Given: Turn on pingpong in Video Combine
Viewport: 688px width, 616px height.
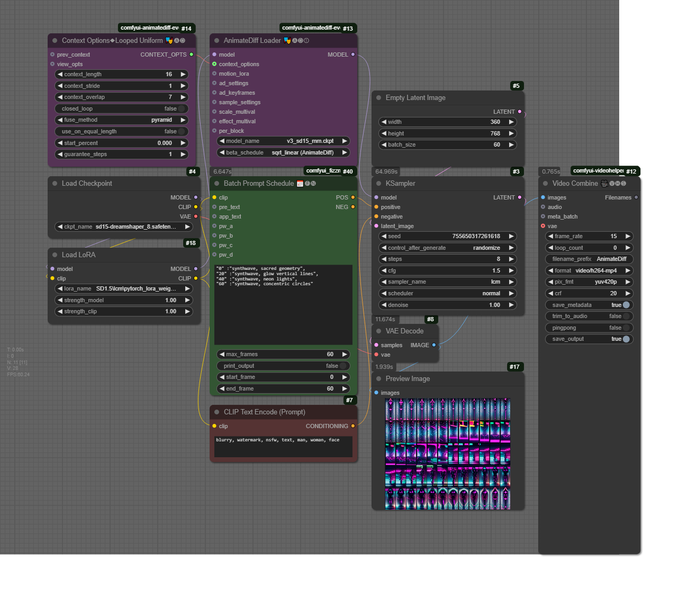Looking at the screenshot, I should [x=626, y=328].
